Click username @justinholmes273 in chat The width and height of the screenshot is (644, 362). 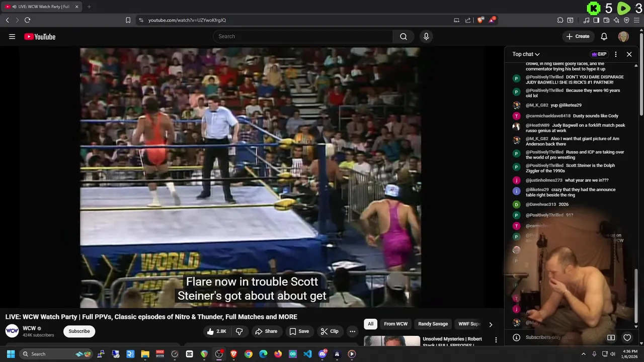click(544, 180)
